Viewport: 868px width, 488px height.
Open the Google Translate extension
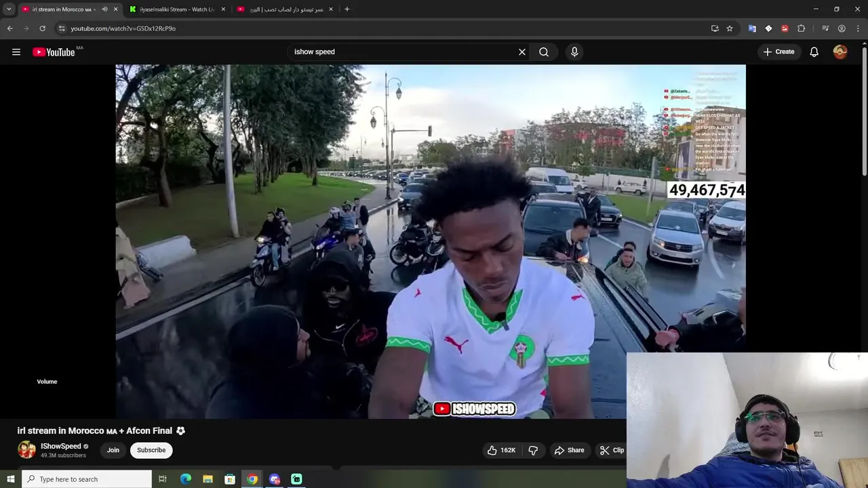[x=752, y=28]
